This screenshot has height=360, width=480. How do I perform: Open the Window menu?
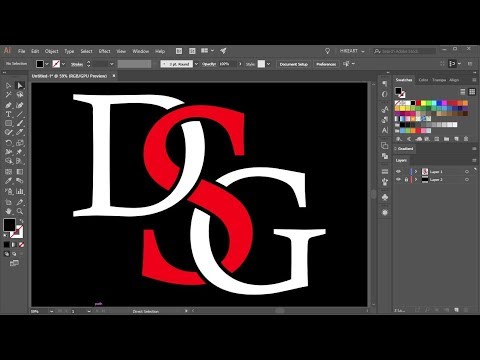(x=141, y=51)
